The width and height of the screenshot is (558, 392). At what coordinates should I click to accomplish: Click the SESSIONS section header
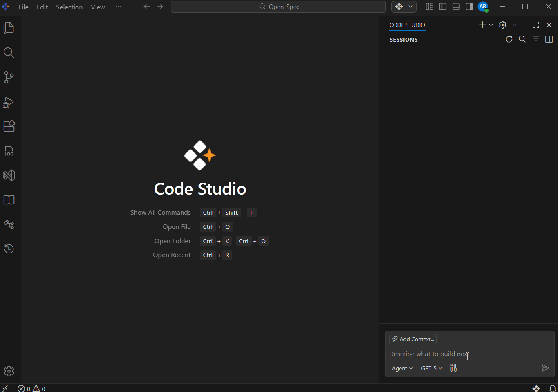403,40
